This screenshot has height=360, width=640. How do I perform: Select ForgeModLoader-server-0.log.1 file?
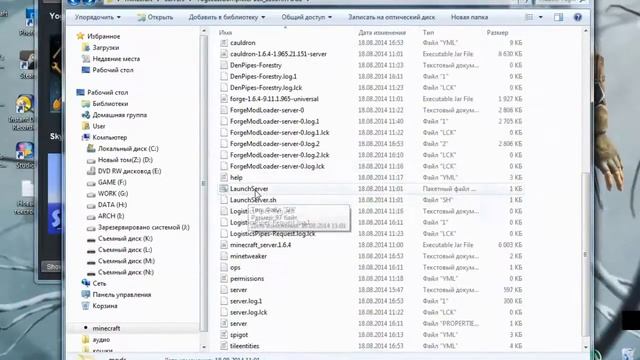coord(274,121)
